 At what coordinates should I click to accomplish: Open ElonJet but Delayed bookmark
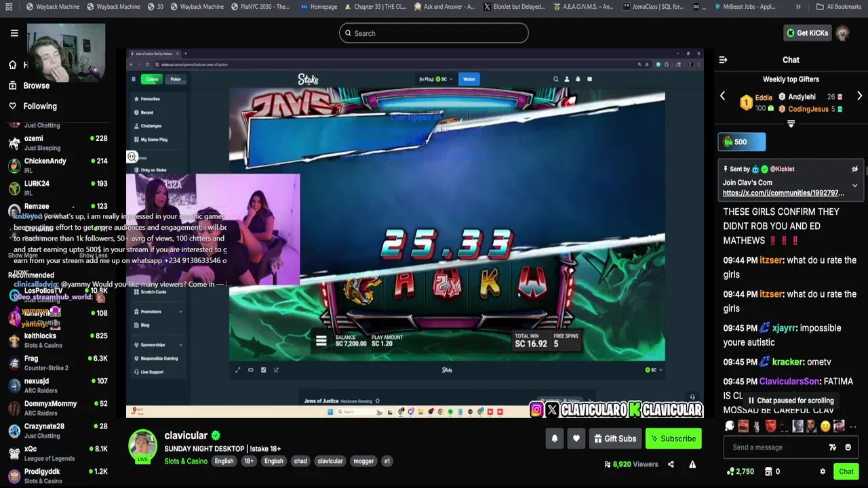click(514, 7)
